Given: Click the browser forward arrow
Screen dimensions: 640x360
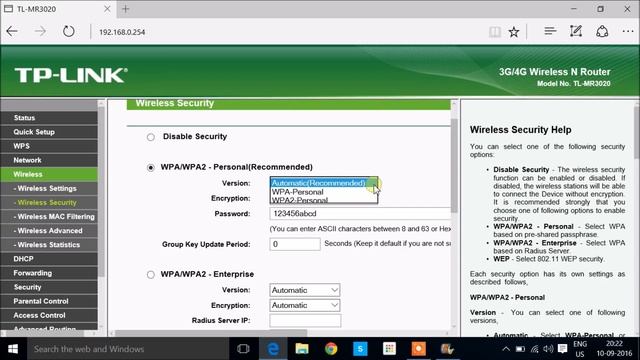Looking at the screenshot, I should pos(40,31).
